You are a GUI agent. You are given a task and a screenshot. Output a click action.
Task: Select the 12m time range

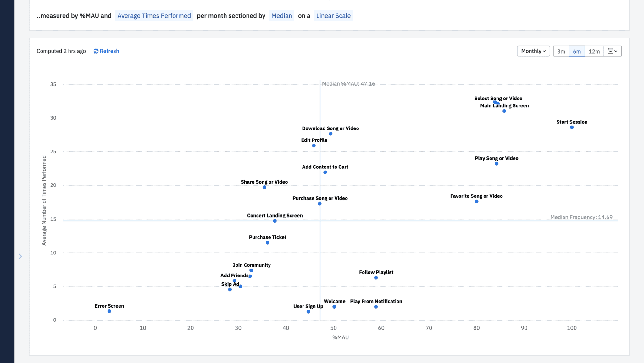click(x=594, y=51)
